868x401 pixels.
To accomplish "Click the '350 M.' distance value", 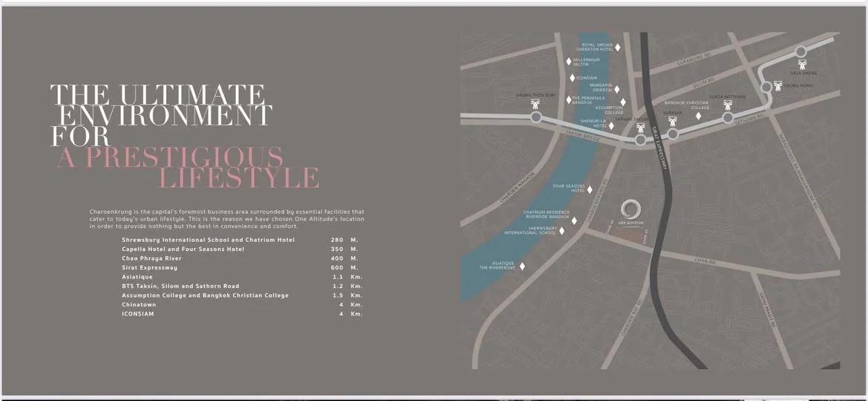I will [345, 250].
